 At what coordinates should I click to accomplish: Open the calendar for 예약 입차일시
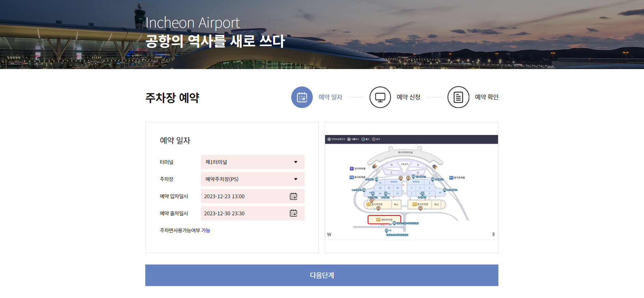293,196
